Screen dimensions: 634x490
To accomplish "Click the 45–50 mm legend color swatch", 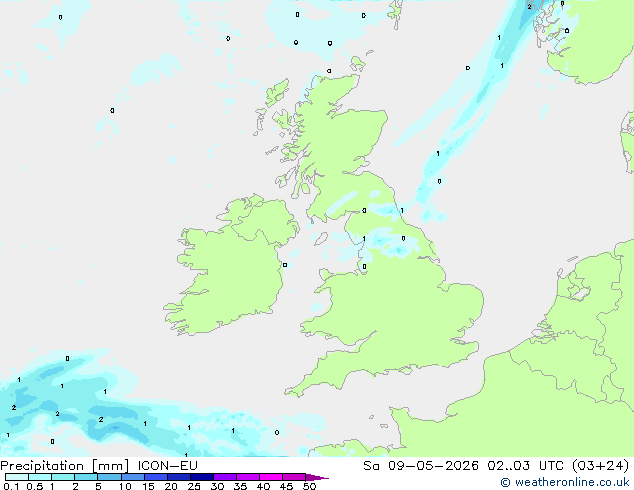I will 294,477.
